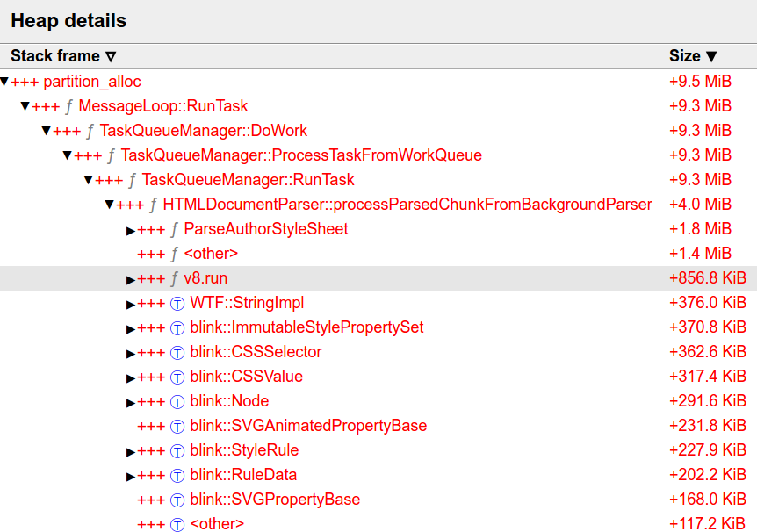Expand the blink::ImmutableStylePropertySet row
Image resolution: width=757 pixels, height=532 pixels.
click(x=131, y=328)
